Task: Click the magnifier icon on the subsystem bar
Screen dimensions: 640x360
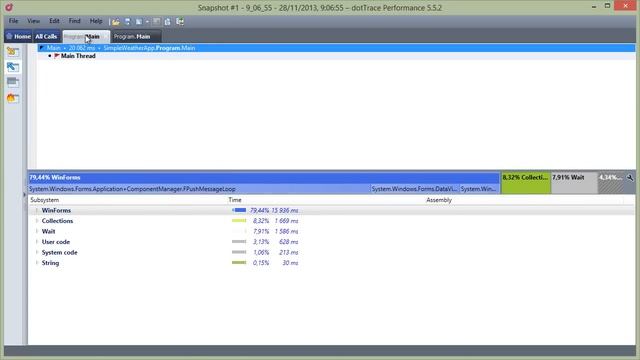Action: click(630, 178)
